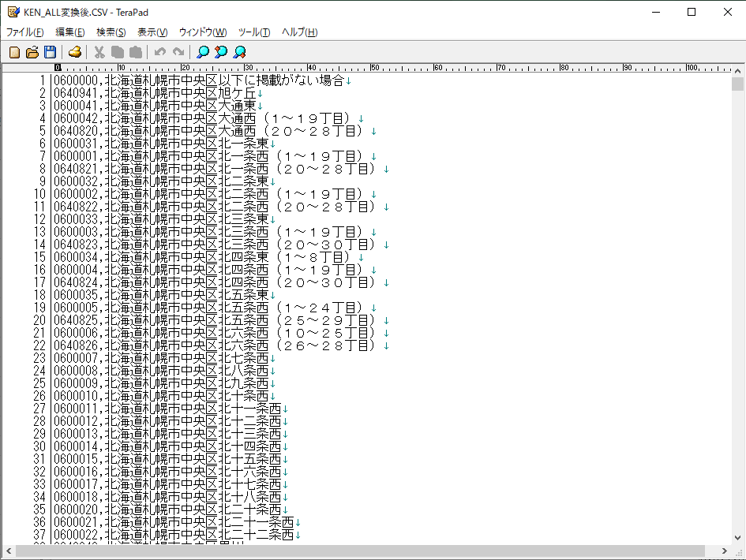The image size is (746, 560).
Task: Click postal code 0600013 on line 29
Action: tap(75, 434)
